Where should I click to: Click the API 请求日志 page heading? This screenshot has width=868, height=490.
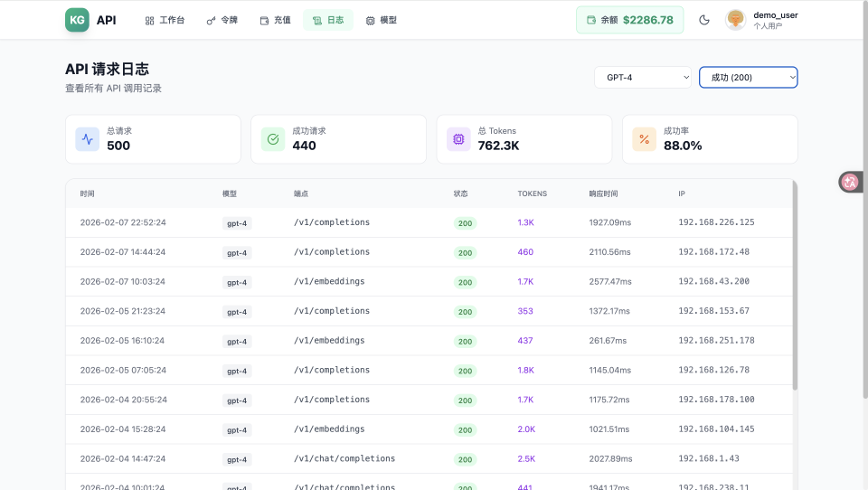tap(107, 70)
